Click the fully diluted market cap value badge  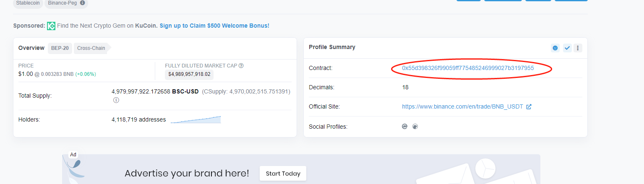click(189, 74)
